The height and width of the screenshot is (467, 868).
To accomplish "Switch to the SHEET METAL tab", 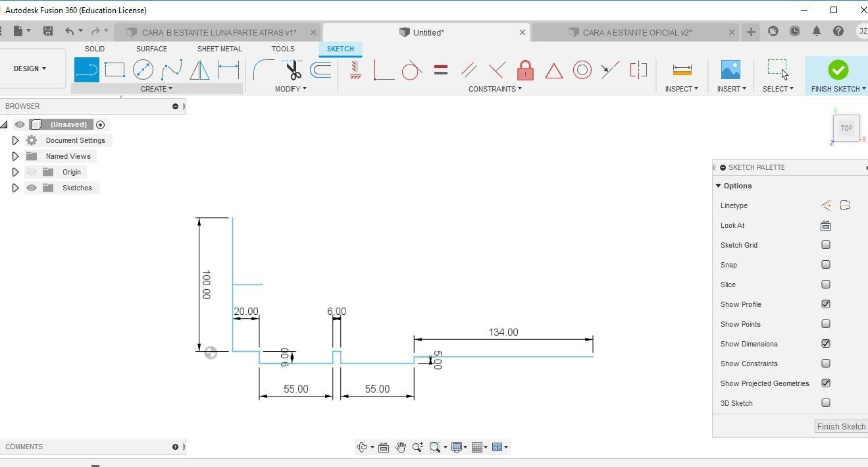I will (x=220, y=49).
